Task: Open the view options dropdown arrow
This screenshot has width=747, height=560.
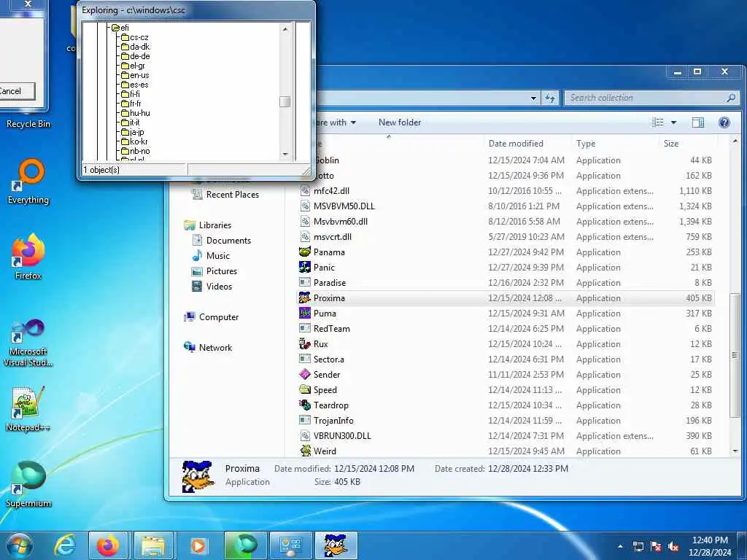Action: click(673, 122)
